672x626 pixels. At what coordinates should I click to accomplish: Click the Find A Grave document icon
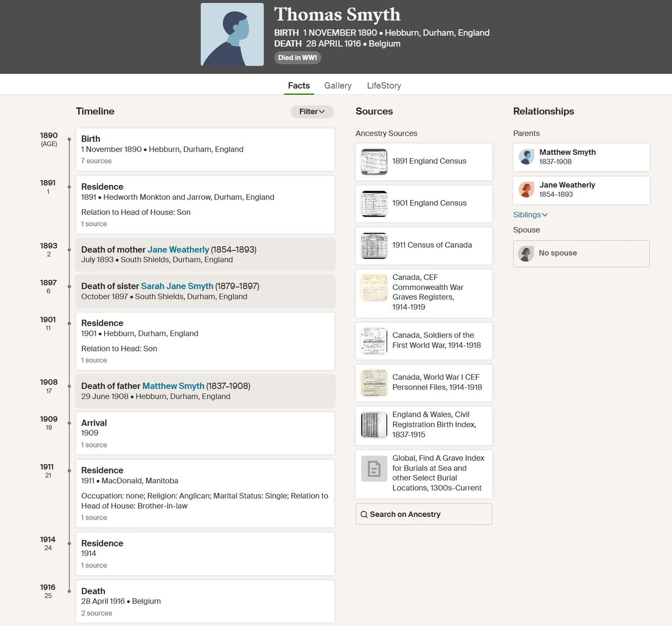pos(374,468)
